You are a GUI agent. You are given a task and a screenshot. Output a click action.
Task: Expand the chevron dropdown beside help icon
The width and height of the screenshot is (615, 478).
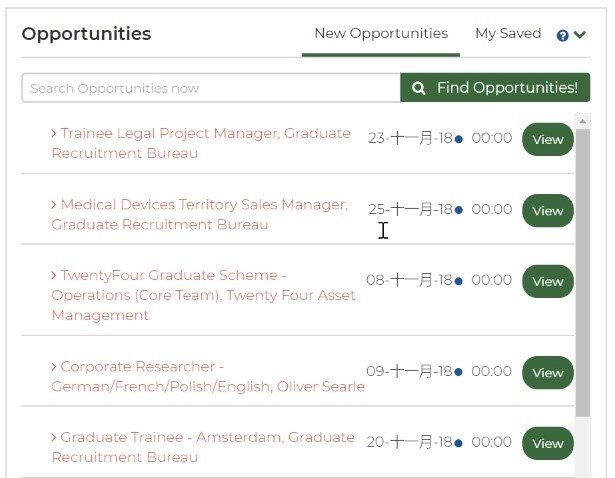coord(579,35)
